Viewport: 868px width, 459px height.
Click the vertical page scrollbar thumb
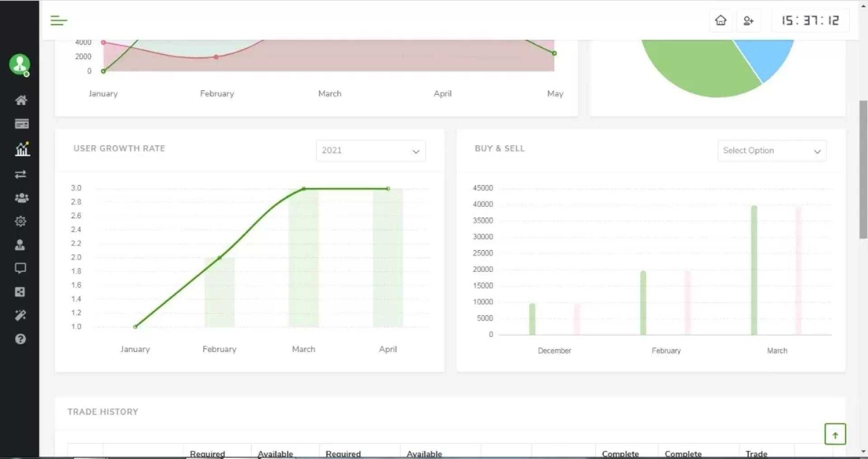863,169
